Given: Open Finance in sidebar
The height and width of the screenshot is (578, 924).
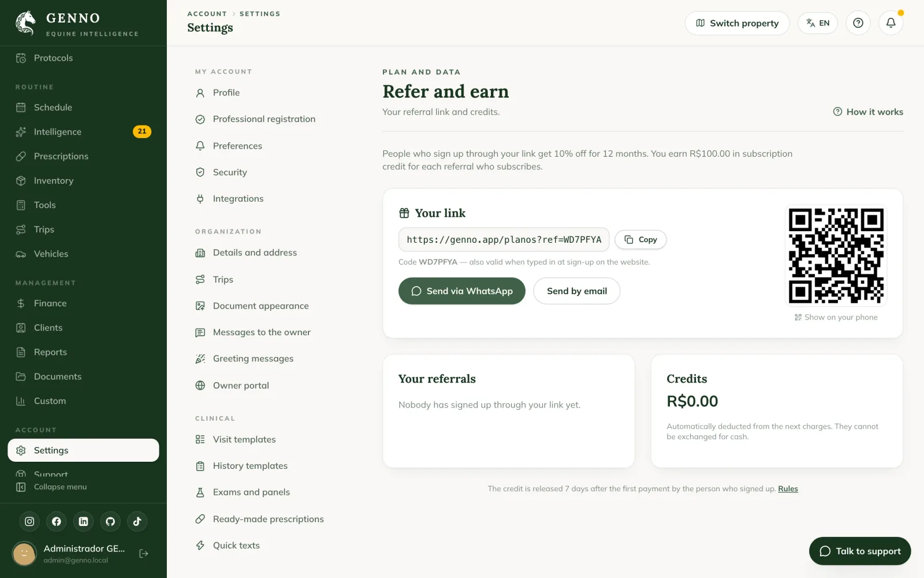Looking at the screenshot, I should pos(83,303).
